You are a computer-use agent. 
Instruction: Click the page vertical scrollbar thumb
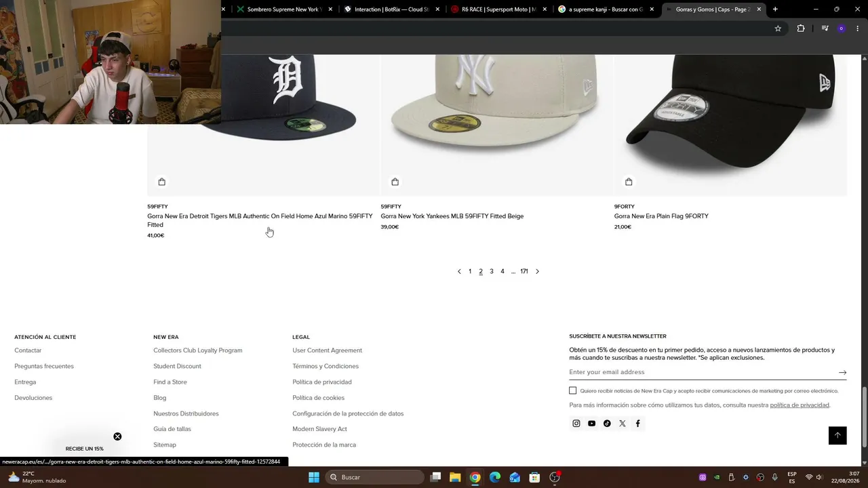click(864, 417)
